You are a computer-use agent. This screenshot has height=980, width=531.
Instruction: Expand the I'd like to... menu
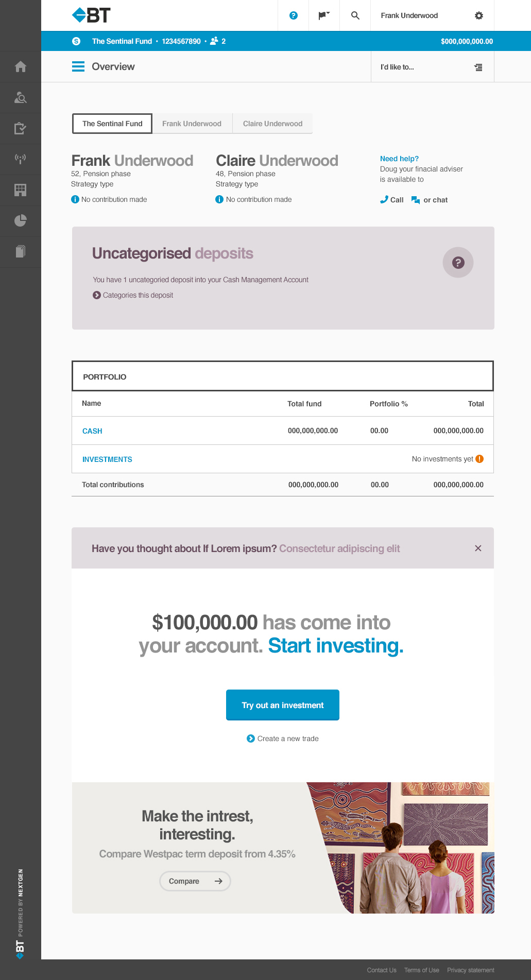click(433, 67)
